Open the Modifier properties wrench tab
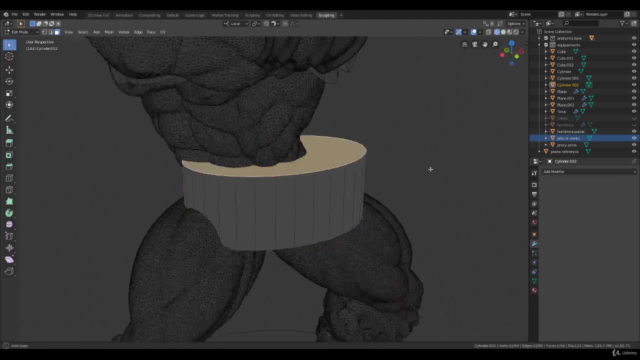The height and width of the screenshot is (360, 640). coord(534,244)
